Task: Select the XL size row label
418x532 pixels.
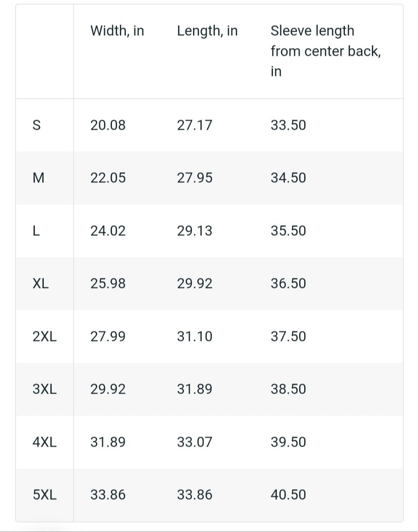Action: [41, 284]
